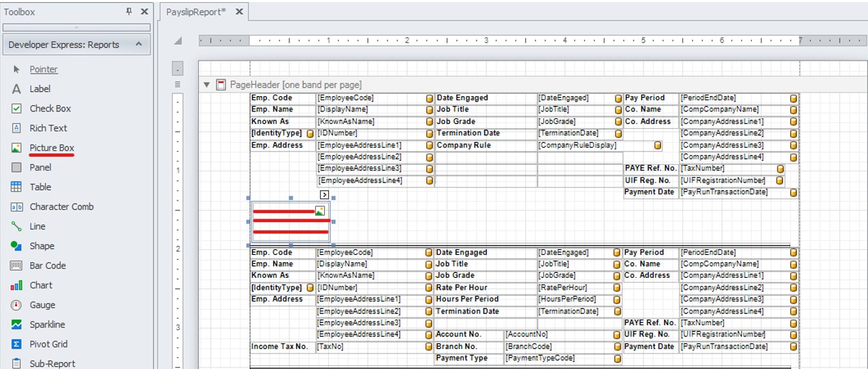
Task: Select the Chart control
Action: pos(40,285)
